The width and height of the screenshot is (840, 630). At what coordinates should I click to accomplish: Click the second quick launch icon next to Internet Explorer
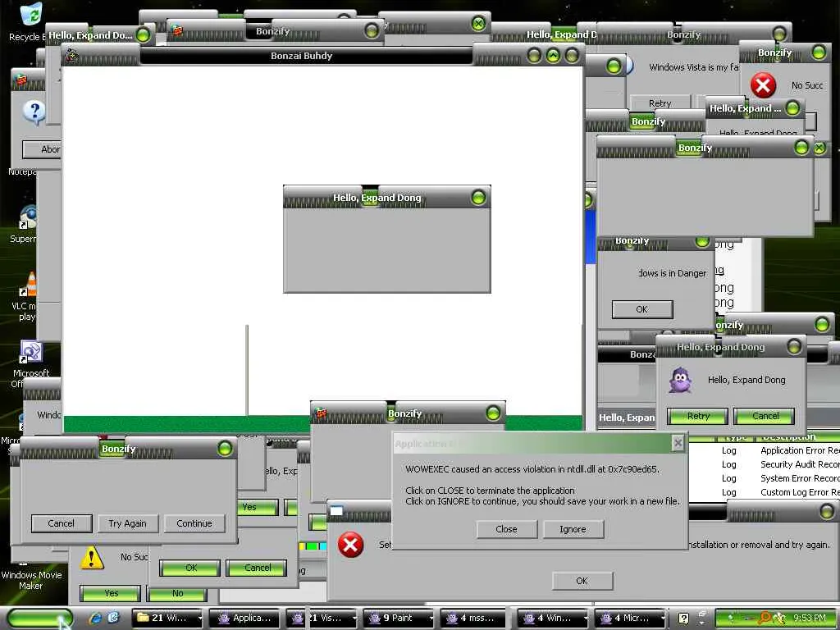113,618
